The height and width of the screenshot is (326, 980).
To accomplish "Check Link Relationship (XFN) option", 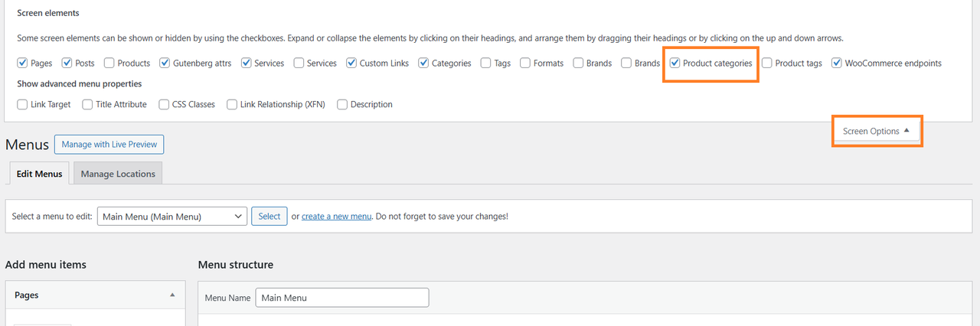I will (x=232, y=104).
